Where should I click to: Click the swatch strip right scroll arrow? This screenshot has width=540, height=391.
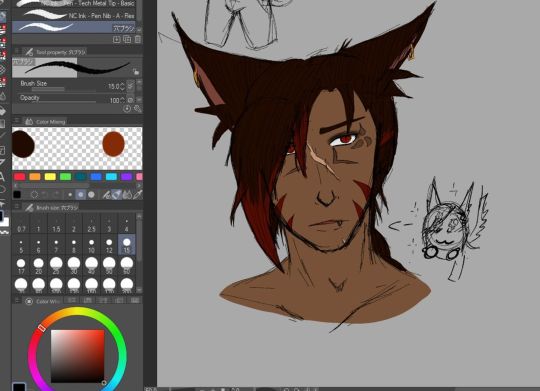tap(140, 185)
